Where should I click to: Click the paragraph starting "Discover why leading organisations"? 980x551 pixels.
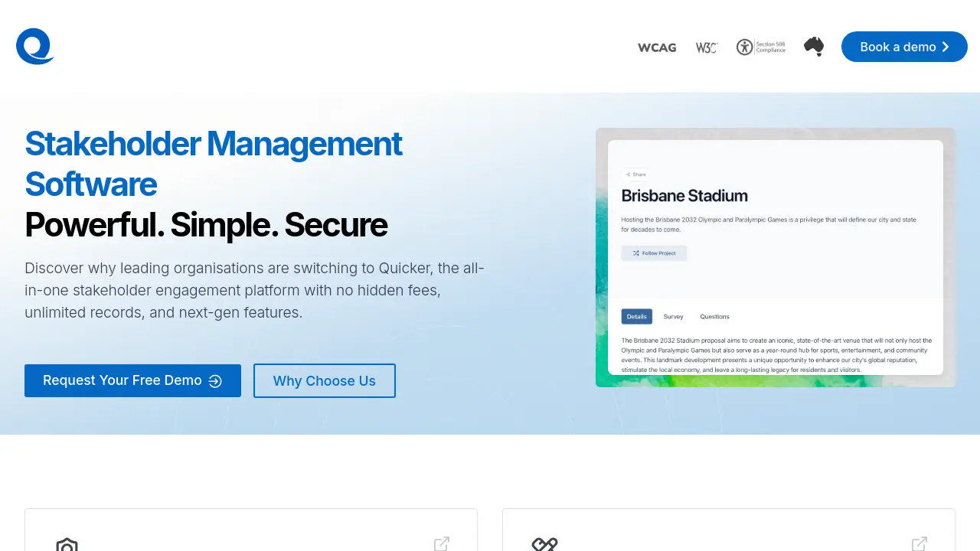tap(254, 291)
